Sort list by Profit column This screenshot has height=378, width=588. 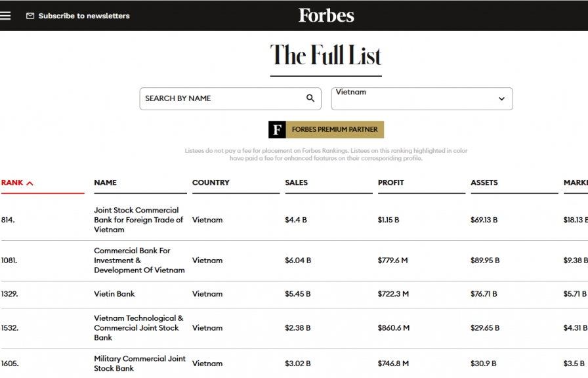click(390, 182)
